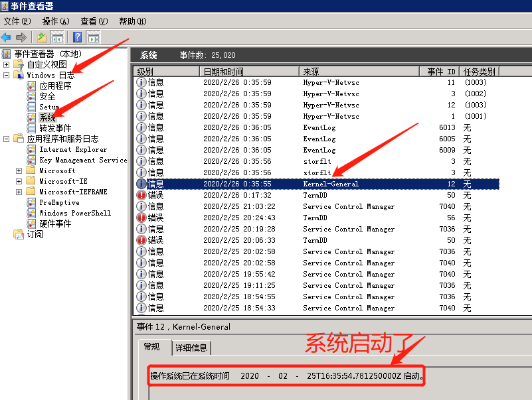Click the error icon of TermDD 20:24:43 event
Screen dimensions: 532x400
141,218
